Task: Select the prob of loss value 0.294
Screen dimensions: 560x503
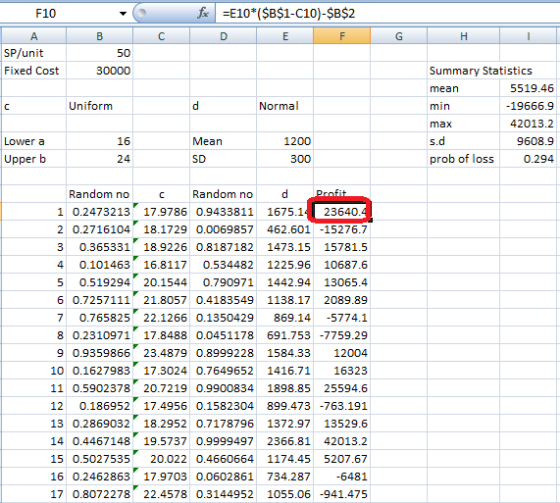Action: point(529,159)
